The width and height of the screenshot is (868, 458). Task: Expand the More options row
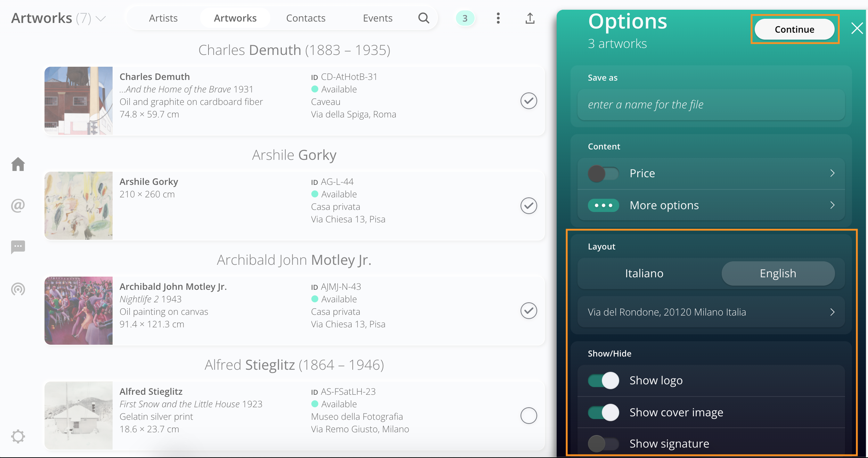[x=711, y=205]
